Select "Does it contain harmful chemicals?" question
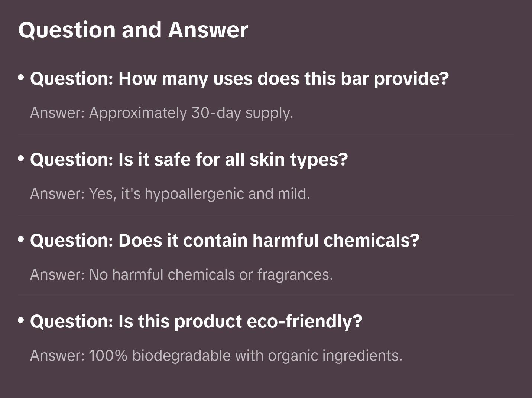Image resolution: width=532 pixels, height=398 pixels. 269,241
